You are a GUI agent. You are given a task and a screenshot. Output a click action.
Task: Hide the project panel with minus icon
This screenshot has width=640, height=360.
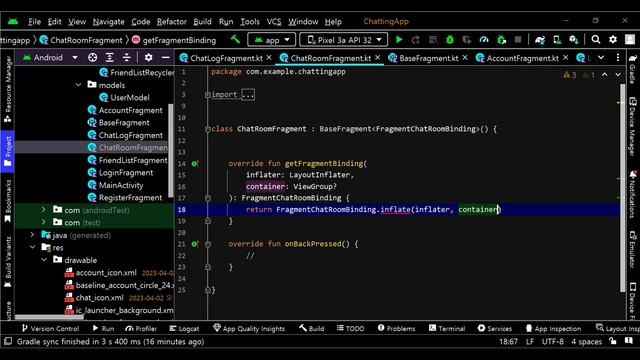click(165, 58)
